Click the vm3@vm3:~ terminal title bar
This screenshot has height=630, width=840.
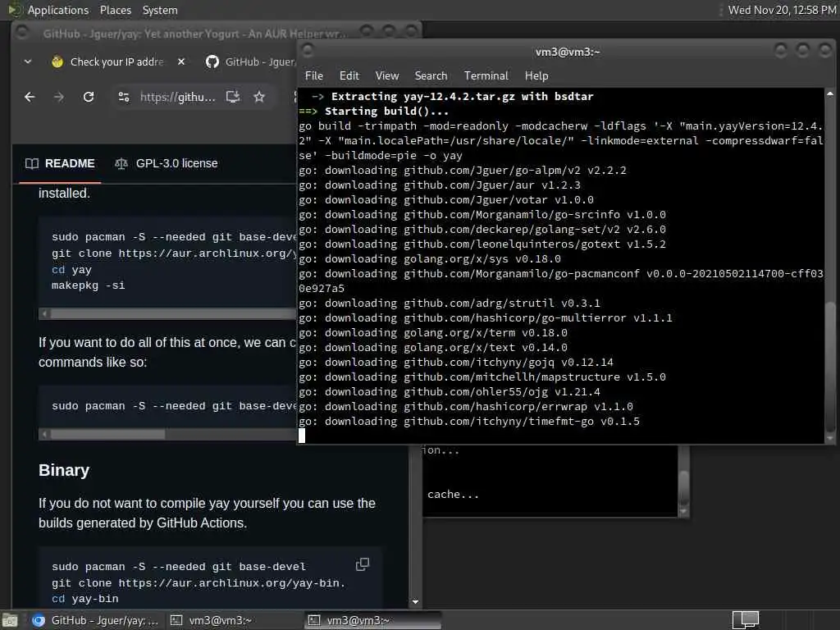coord(567,52)
